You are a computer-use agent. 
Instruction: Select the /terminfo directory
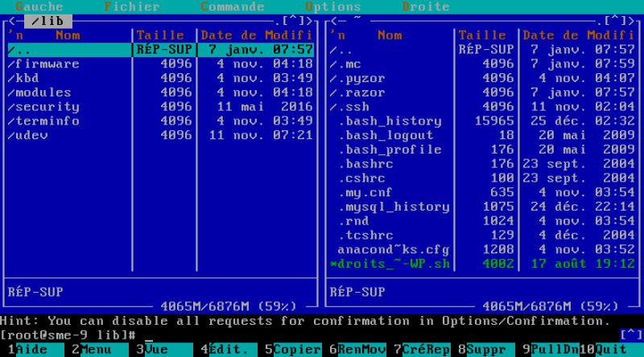pos(160,121)
